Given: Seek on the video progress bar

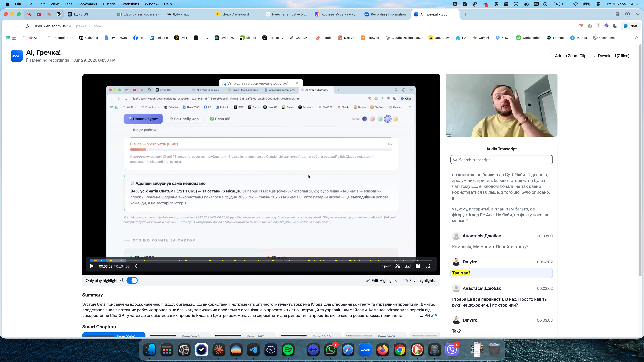Looking at the screenshot, I should [261, 260].
